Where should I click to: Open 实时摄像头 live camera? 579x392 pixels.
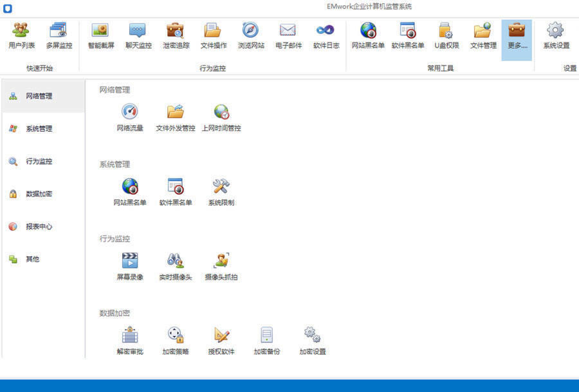point(176,267)
